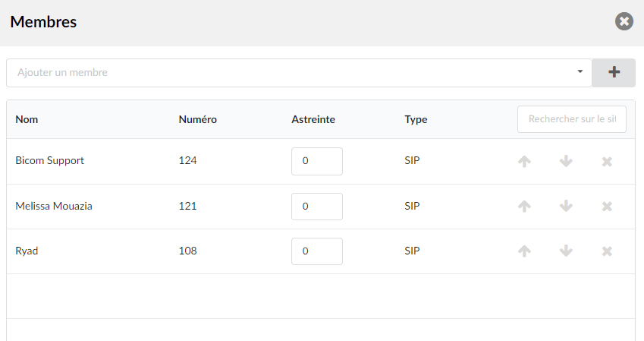Select the Ryad member name
Viewport: 644px width, 341px height.
[27, 251]
